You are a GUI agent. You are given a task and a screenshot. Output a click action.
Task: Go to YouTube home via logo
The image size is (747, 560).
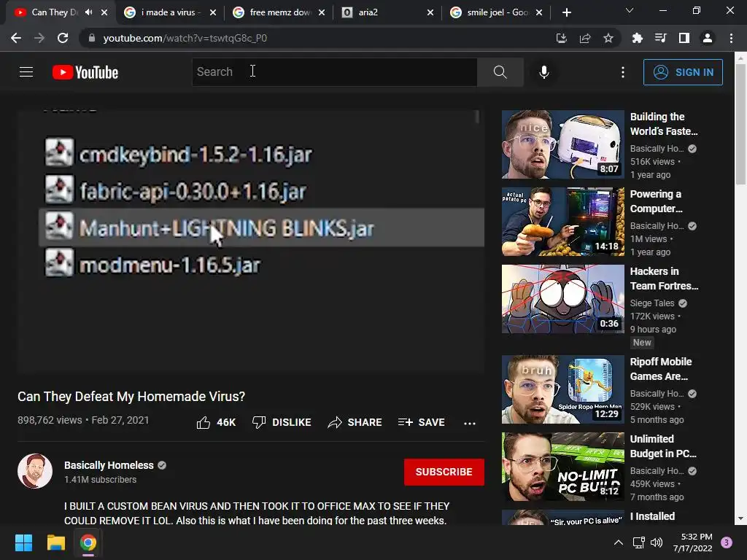tap(85, 72)
